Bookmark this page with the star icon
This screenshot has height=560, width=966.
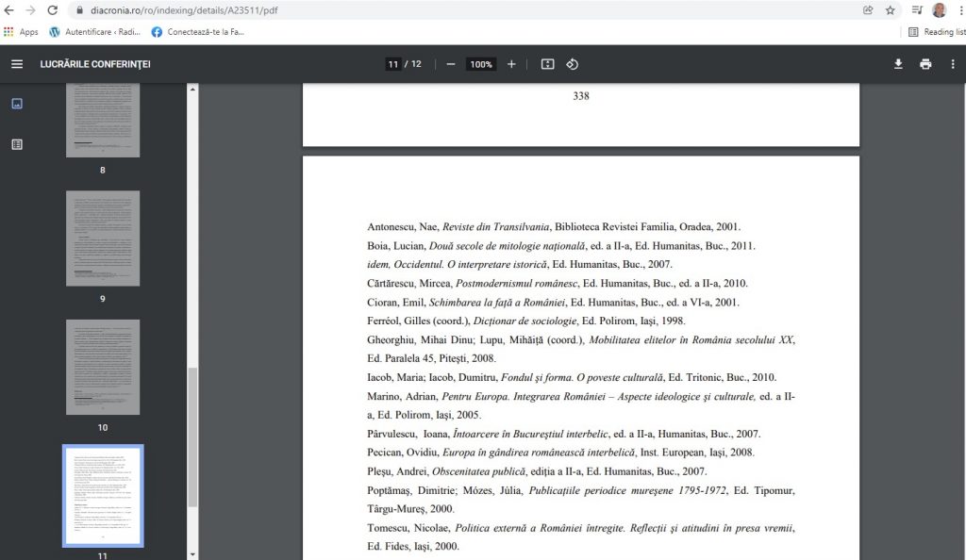point(890,10)
